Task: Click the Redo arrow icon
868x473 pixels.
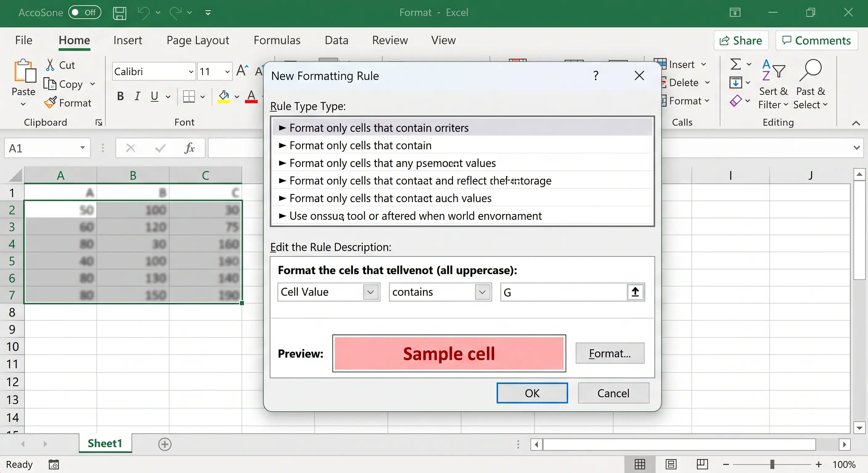Action: click(x=176, y=13)
